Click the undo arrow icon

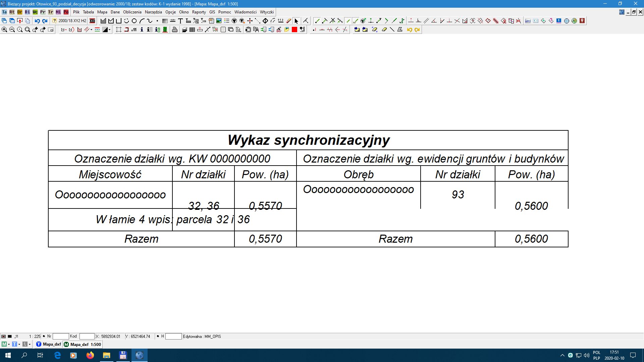pyautogui.click(x=37, y=21)
